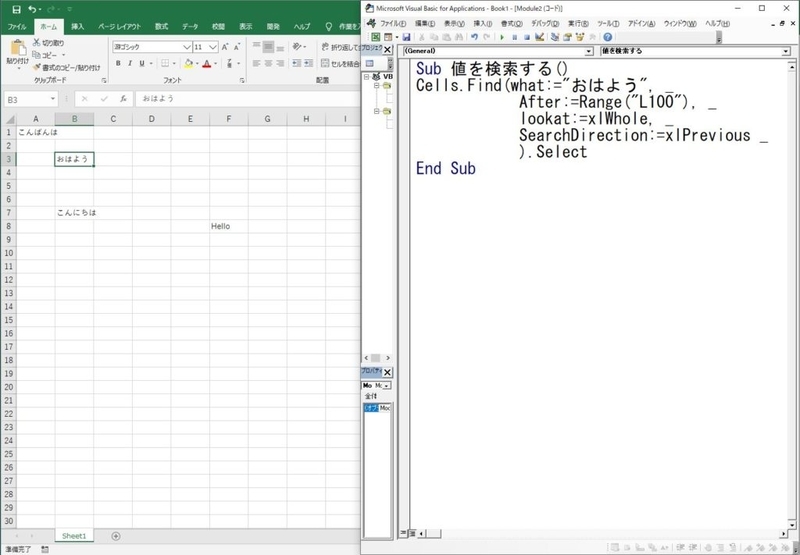Open the Properties window object dropdown

coord(386,386)
